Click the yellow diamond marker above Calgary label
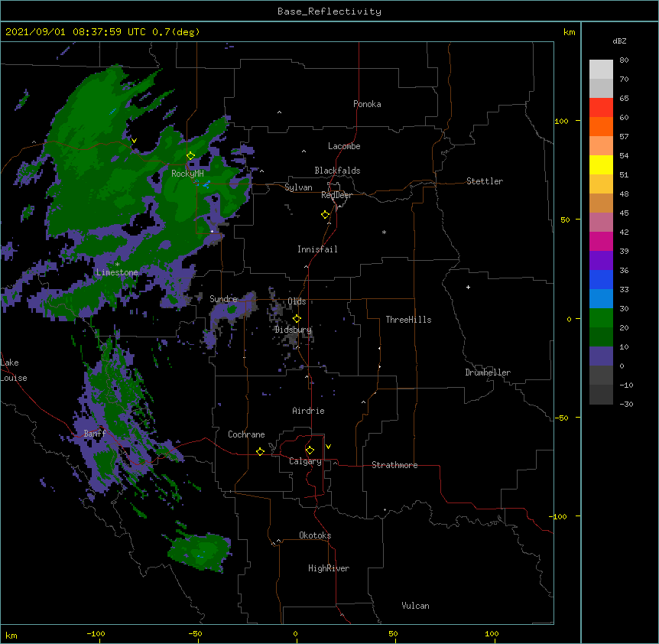The height and width of the screenshot is (644, 659). pyautogui.click(x=310, y=450)
